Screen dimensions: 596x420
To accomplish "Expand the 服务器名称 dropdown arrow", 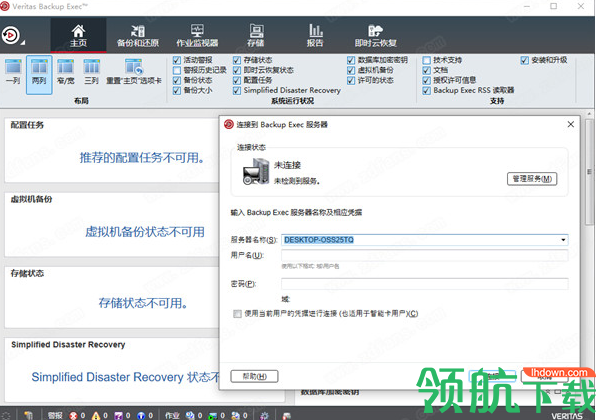I will coord(563,240).
